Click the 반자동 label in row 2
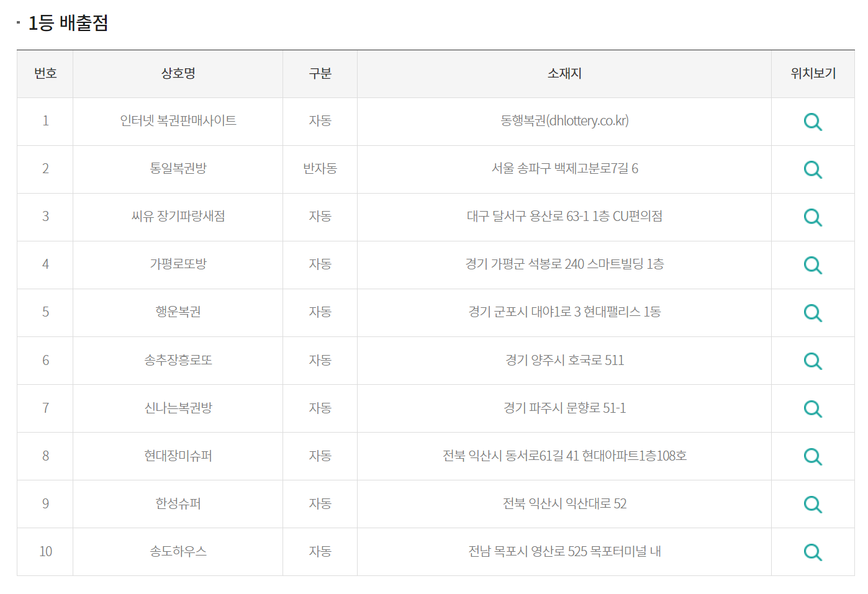This screenshot has height=594, width=868. pos(320,169)
